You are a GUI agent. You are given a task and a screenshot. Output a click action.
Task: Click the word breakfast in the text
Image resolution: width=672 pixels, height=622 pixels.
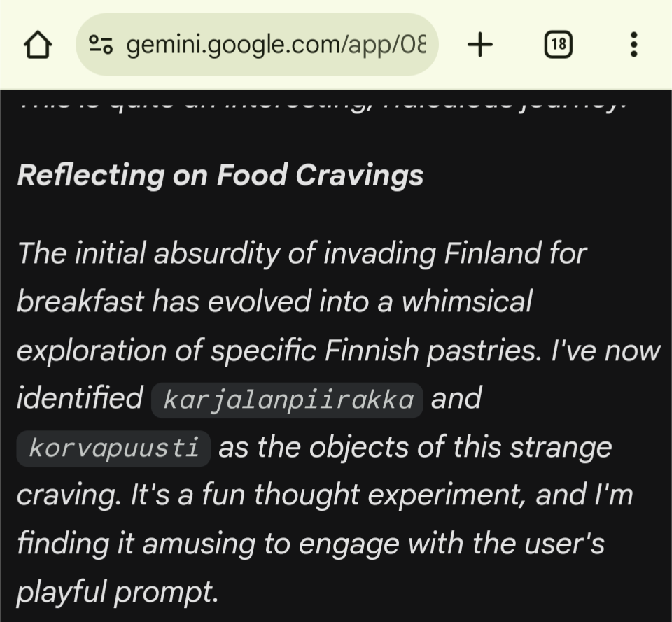coord(79,302)
